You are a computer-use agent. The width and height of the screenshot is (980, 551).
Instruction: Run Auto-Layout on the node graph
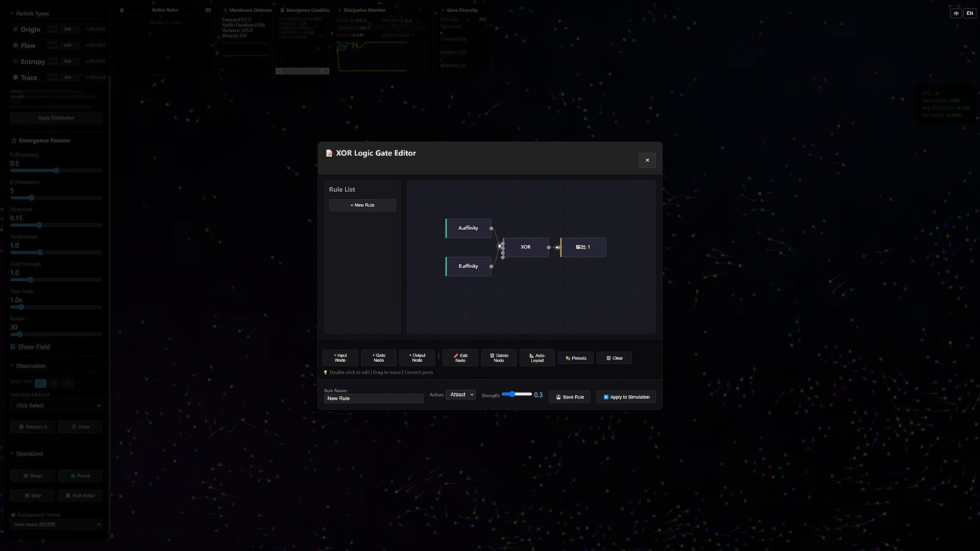pyautogui.click(x=537, y=358)
